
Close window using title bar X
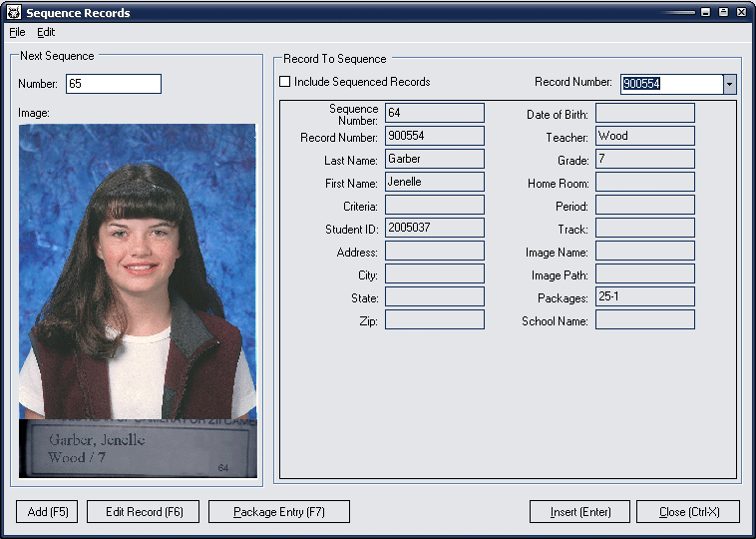pos(740,13)
